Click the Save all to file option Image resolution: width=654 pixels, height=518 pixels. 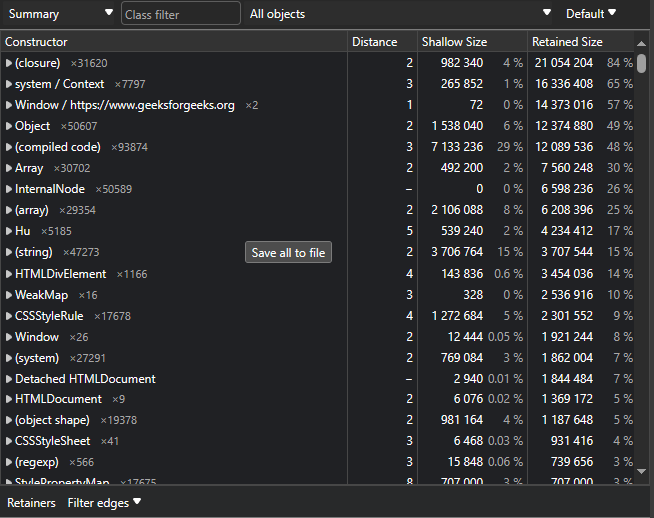pyautogui.click(x=288, y=253)
